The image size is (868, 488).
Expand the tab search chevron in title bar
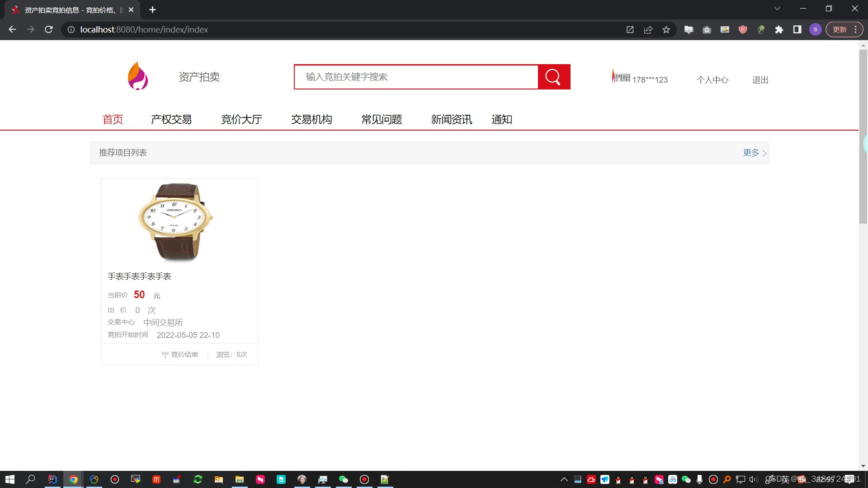tap(777, 9)
